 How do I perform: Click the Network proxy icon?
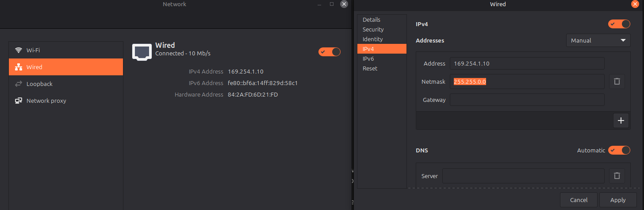click(x=19, y=101)
